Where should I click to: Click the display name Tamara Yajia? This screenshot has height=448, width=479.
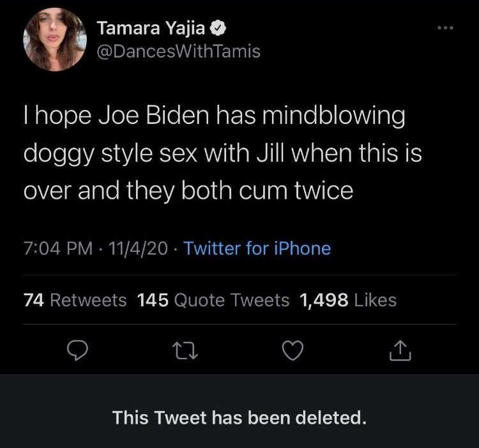pyautogui.click(x=153, y=28)
